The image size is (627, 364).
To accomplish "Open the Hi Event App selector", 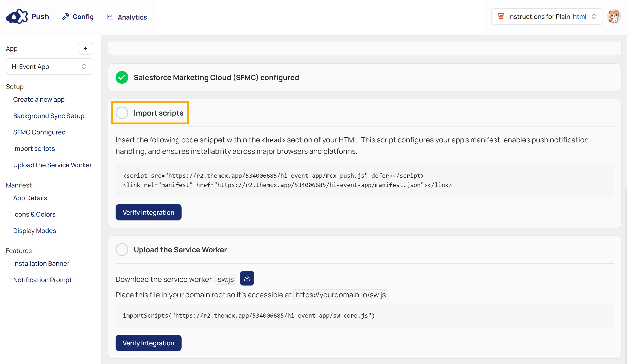I will click(x=50, y=67).
